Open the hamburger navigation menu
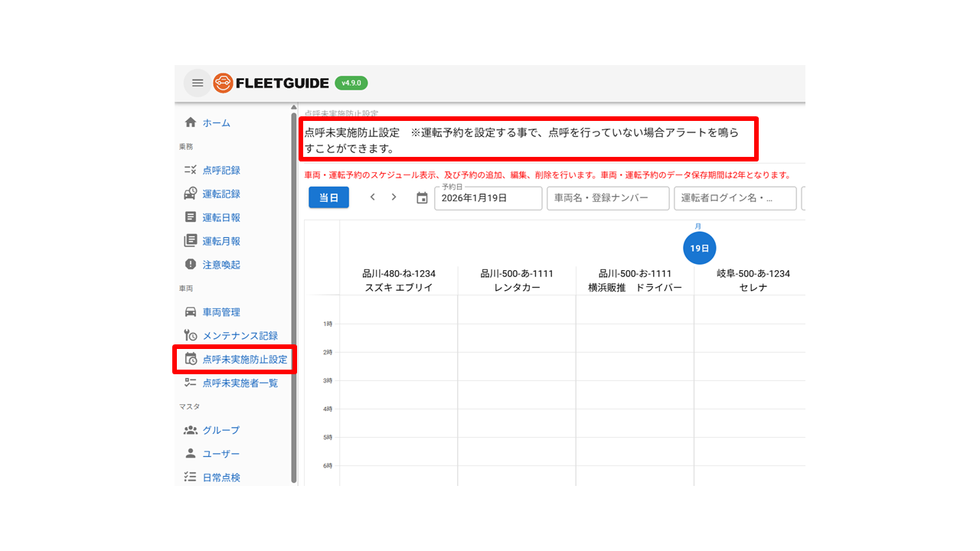This screenshot has height=551, width=980. coord(198,83)
